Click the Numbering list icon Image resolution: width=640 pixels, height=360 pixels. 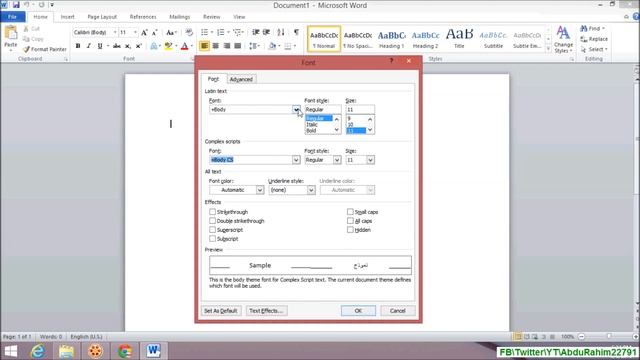click(x=220, y=32)
